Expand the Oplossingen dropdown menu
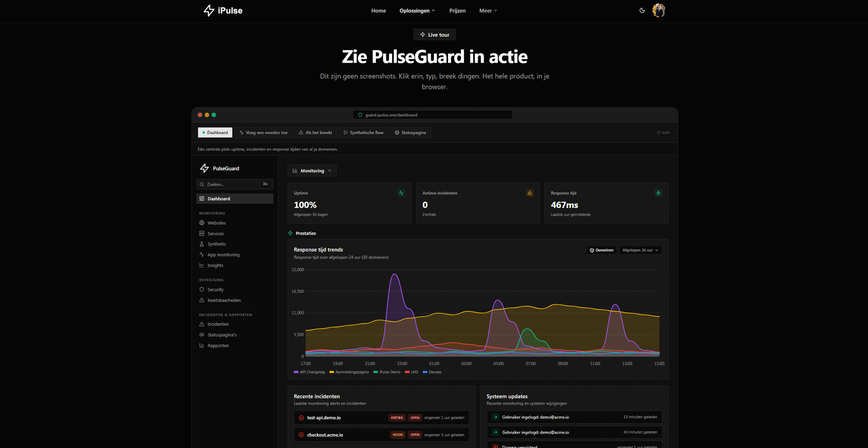This screenshot has height=448, width=868. [x=417, y=10]
